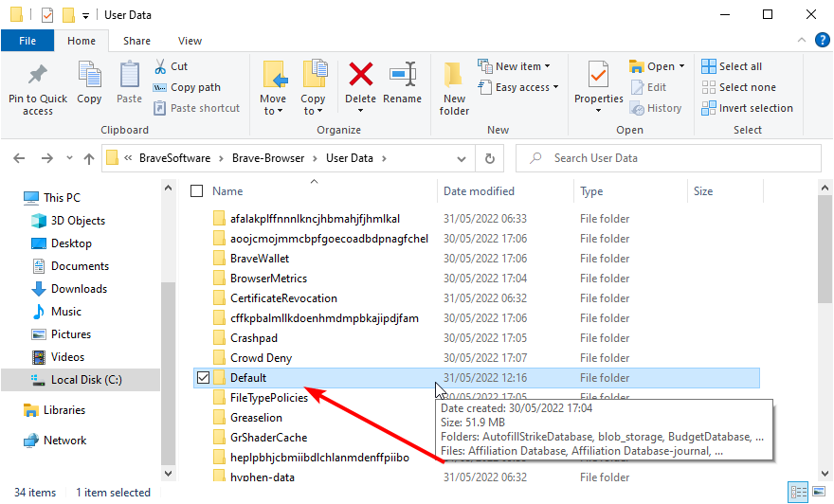Open address bar history dropdown
Viewport: 834px width, 504px height.
tap(462, 158)
